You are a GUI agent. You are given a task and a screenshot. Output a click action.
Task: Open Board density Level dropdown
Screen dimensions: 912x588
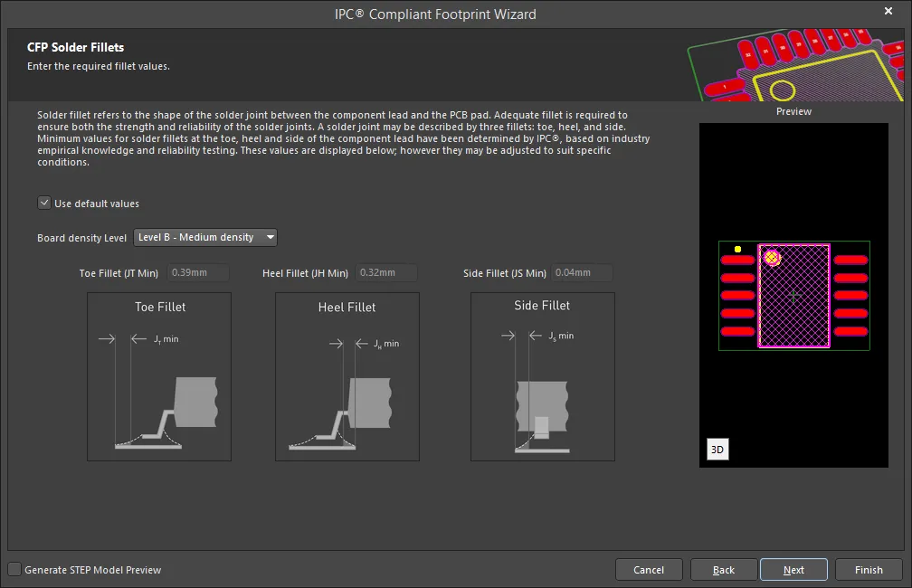[x=205, y=237]
